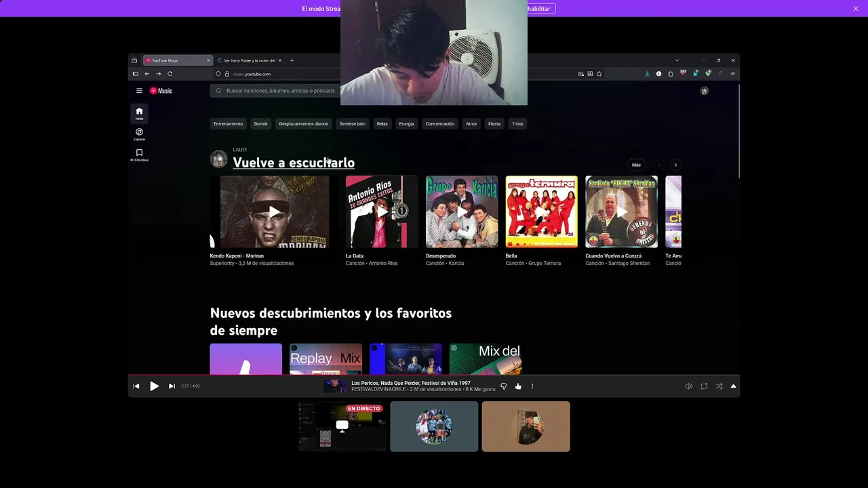Dismiss the purple Streamer mode banner
Screen dimensions: 868x488
pos(856,8)
